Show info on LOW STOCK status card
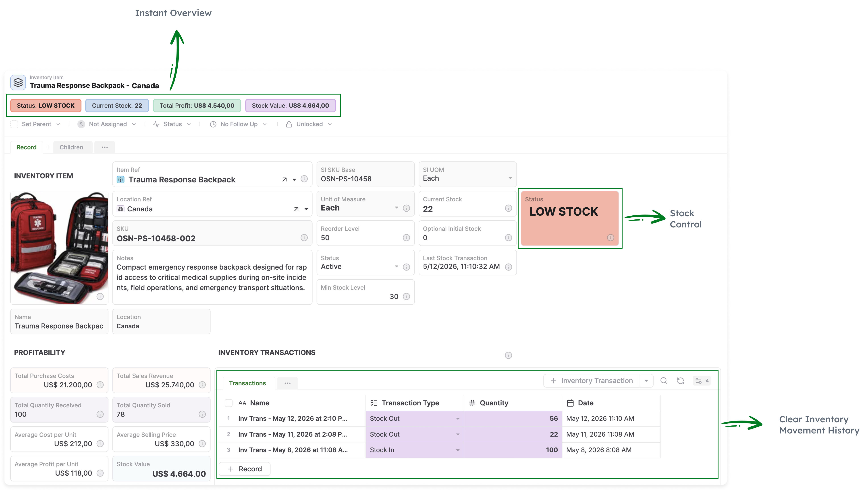 [x=610, y=238]
